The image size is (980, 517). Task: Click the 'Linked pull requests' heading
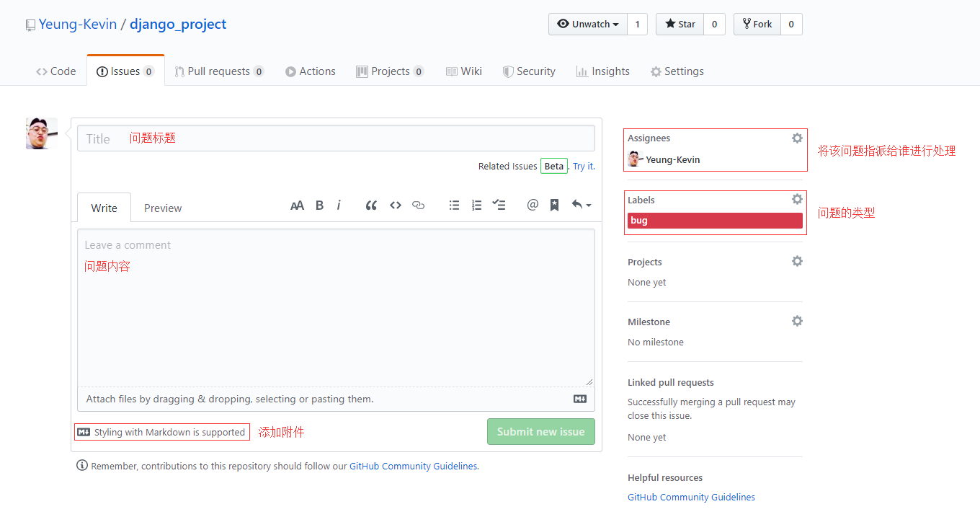click(x=671, y=383)
